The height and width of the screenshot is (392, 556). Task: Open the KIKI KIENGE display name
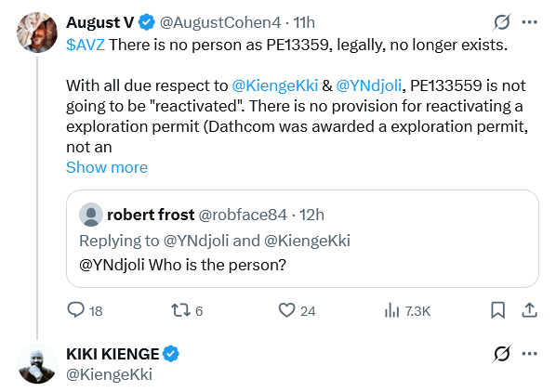(113, 354)
